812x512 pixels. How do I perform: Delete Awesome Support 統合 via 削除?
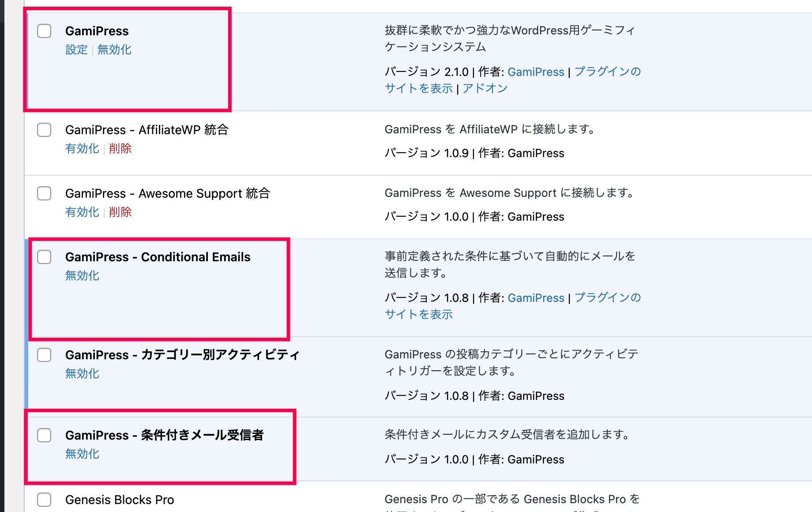120,212
